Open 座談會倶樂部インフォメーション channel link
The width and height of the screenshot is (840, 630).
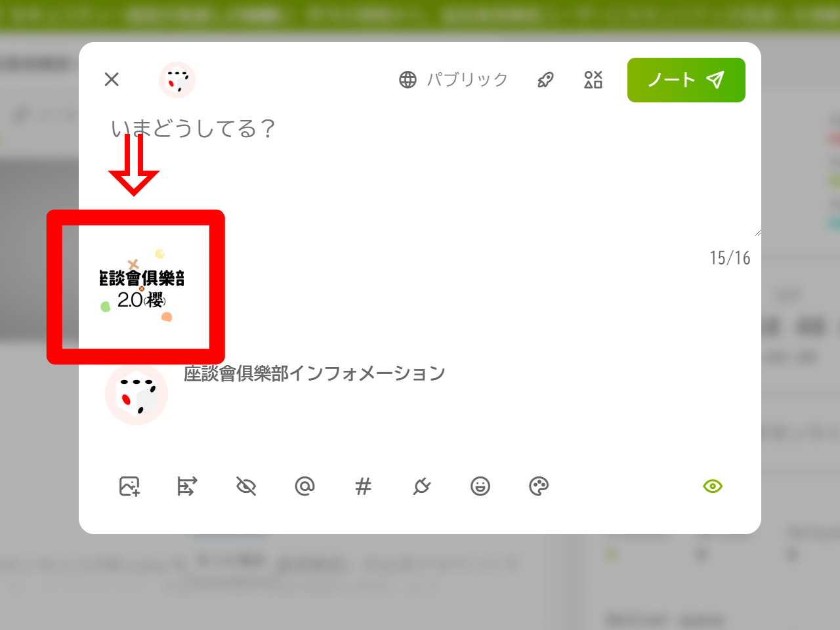[314, 373]
